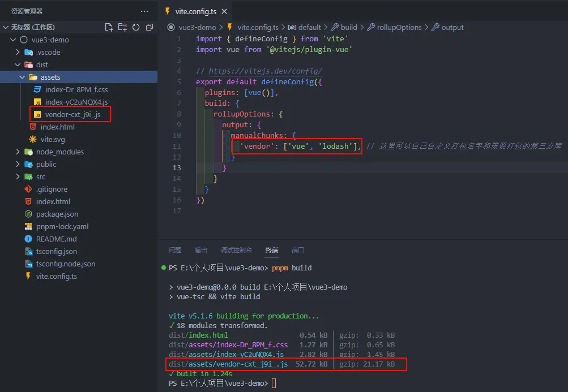This screenshot has width=568, height=392.
Task: Open the https://vitejs.dev/config/ comment link
Action: (265, 71)
